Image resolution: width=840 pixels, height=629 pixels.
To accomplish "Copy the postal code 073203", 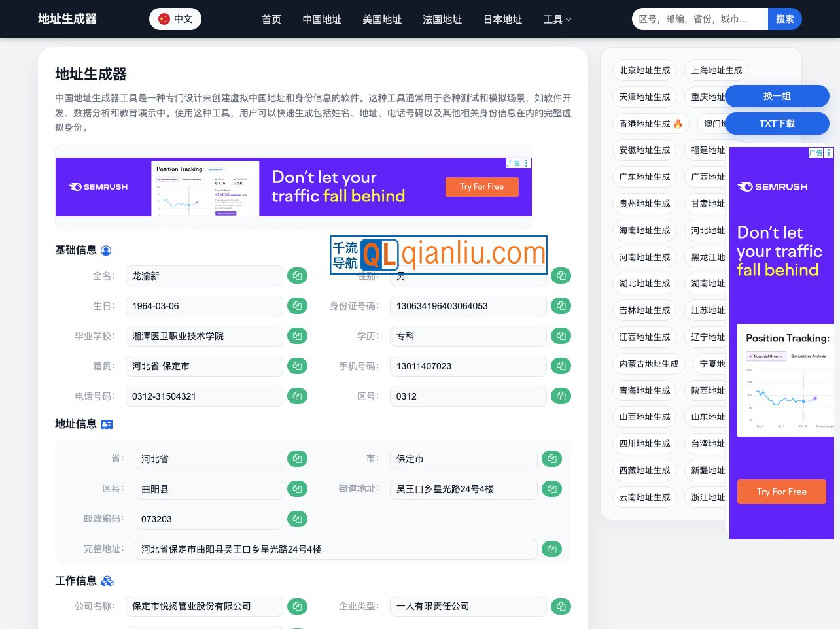I will (297, 519).
